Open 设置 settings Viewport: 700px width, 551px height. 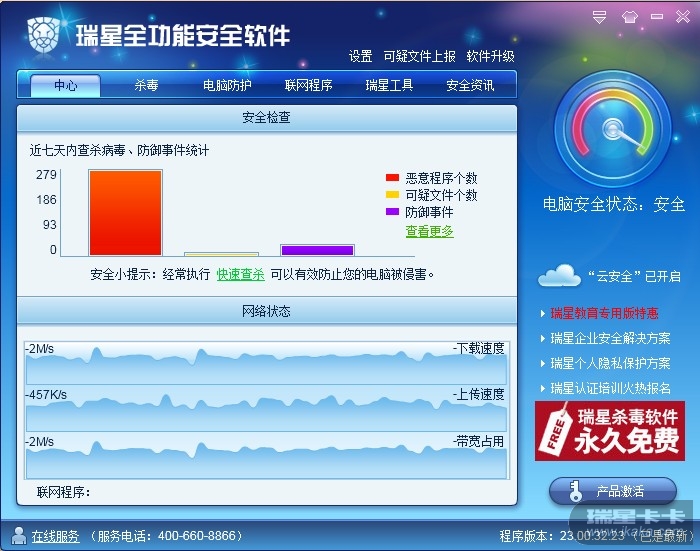pos(360,56)
